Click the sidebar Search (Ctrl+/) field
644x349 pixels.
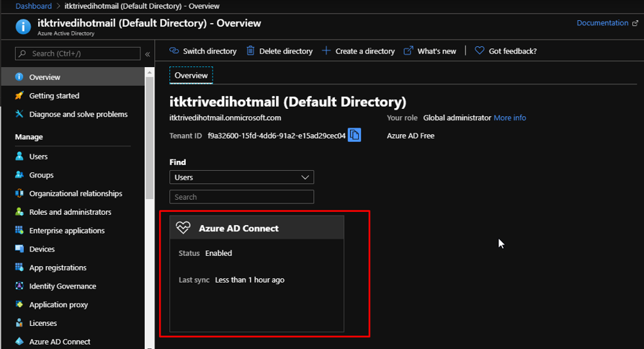pyautogui.click(x=78, y=53)
